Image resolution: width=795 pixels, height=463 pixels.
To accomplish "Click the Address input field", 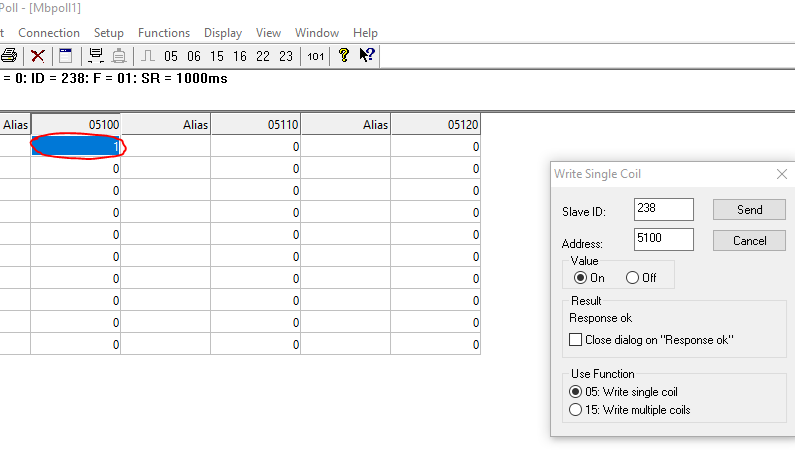I will pos(664,239).
